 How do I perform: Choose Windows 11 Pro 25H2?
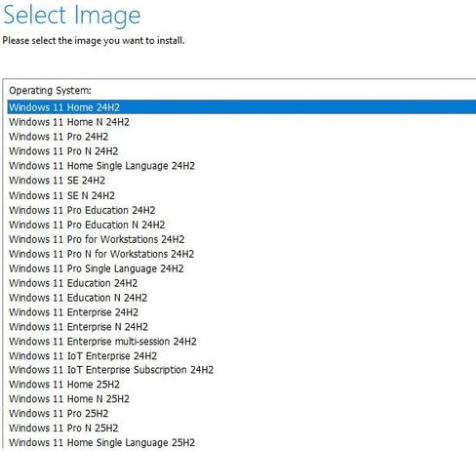[x=59, y=414]
